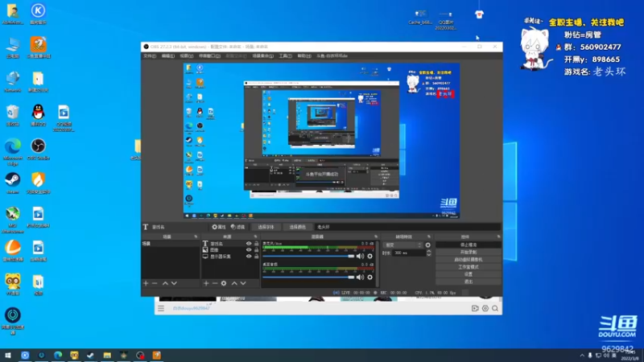The image size is (644, 362).
Task: Move scene up with arrow icon
Action: tap(165, 283)
